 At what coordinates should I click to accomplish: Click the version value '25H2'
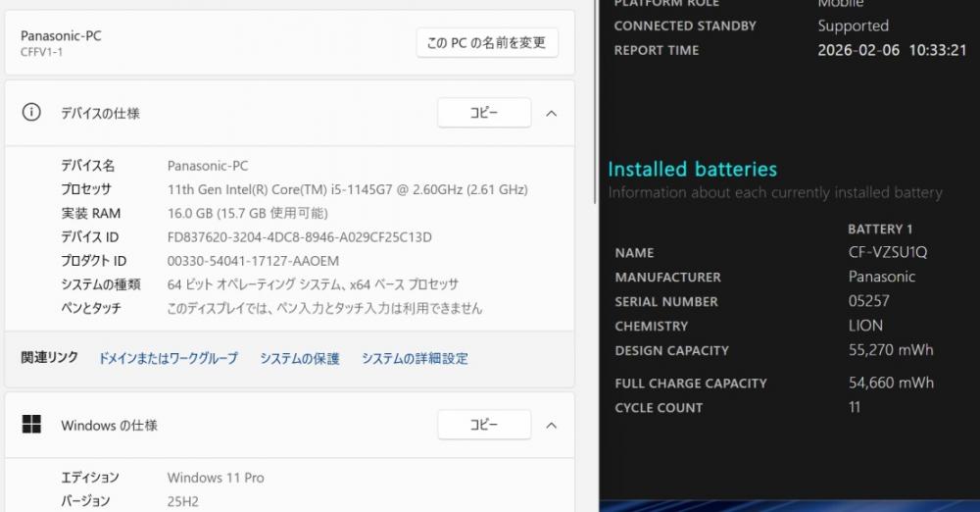(182, 501)
